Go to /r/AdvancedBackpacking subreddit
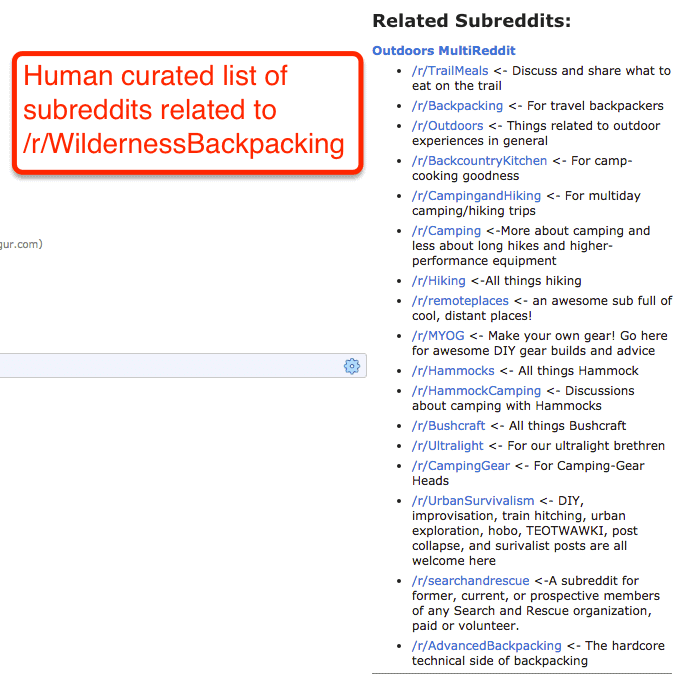Screen dimensions: 677x674 (487, 646)
